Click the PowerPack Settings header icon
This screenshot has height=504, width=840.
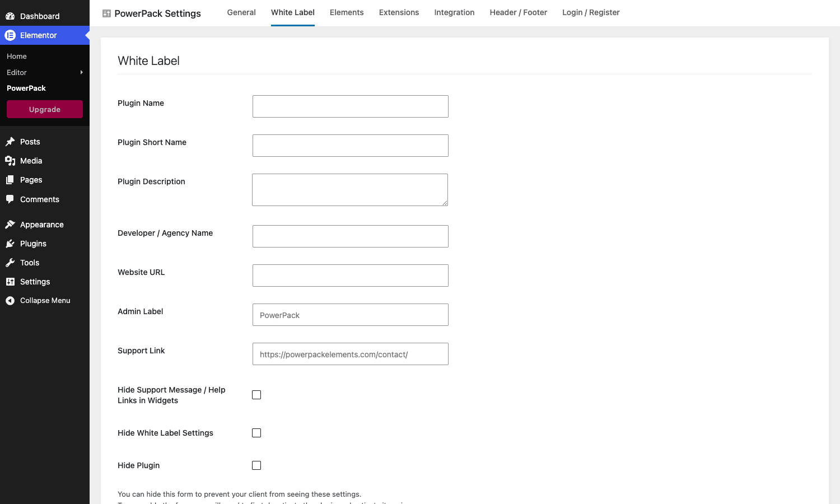106,13
